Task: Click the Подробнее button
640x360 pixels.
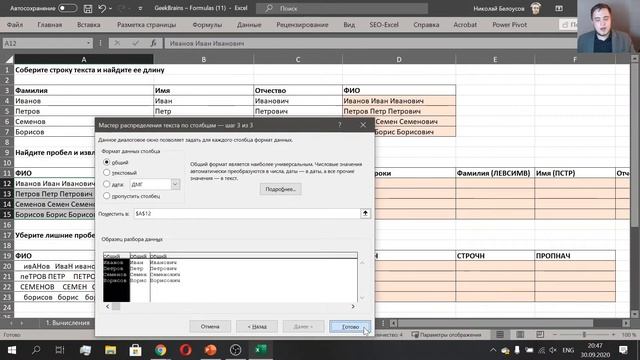Action: click(x=280, y=189)
